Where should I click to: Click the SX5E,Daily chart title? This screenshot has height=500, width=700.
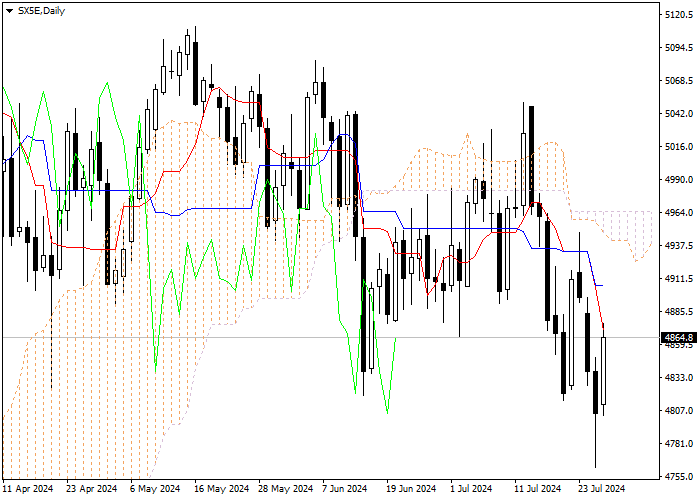tap(41, 11)
